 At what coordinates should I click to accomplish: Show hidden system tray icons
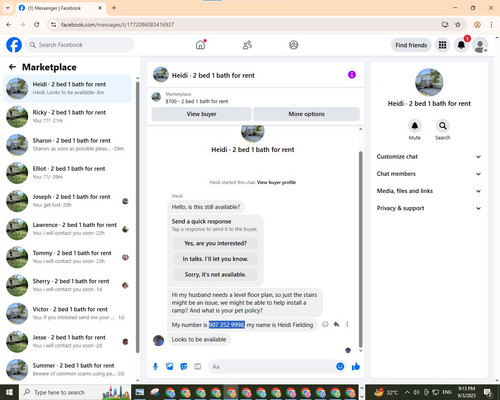tap(407, 392)
